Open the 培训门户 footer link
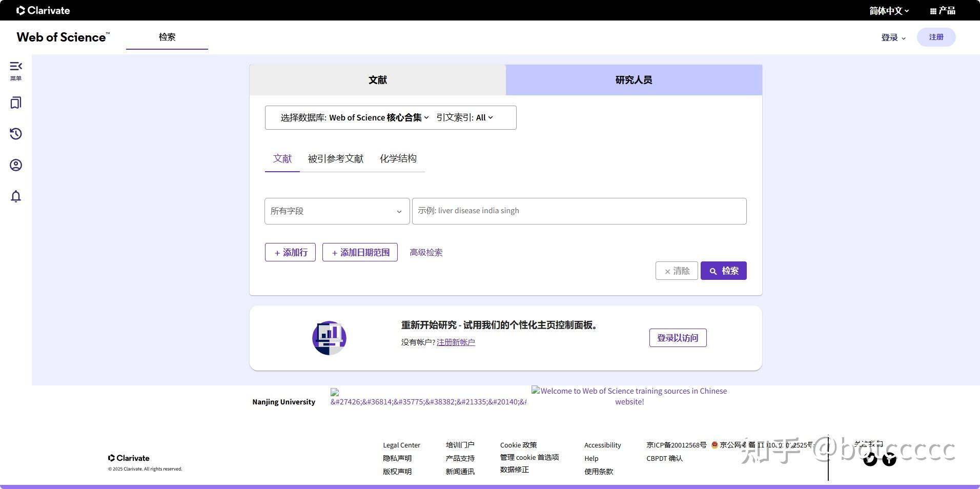Screen dimensions: 980x489 tap(460, 445)
